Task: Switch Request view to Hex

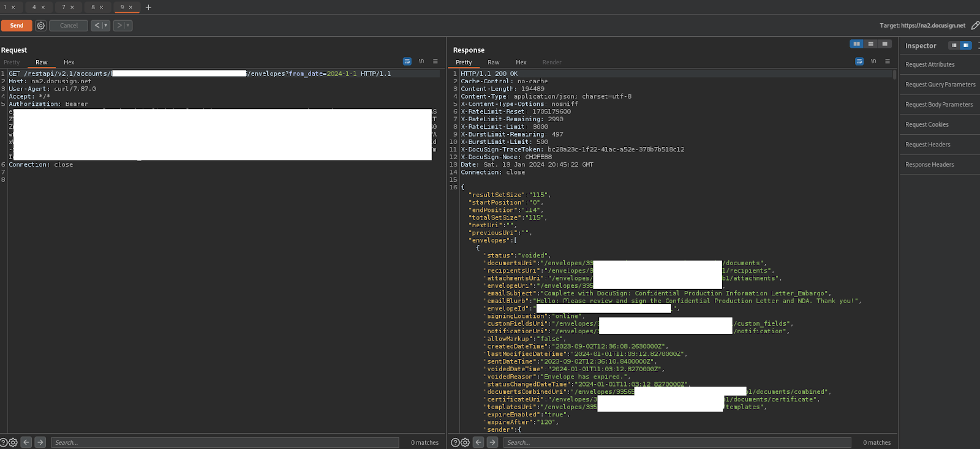Action: coord(69,62)
